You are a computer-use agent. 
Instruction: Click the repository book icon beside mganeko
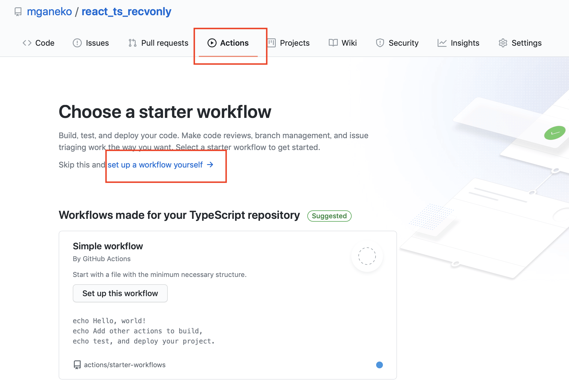coord(18,12)
